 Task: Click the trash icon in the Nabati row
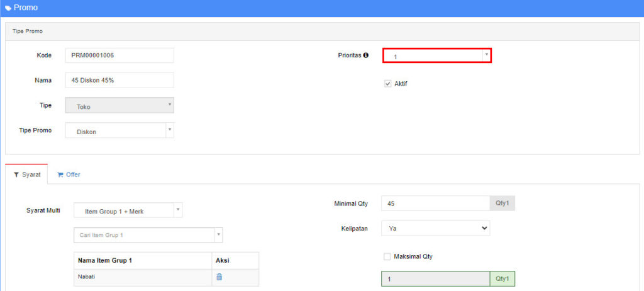[219, 277]
